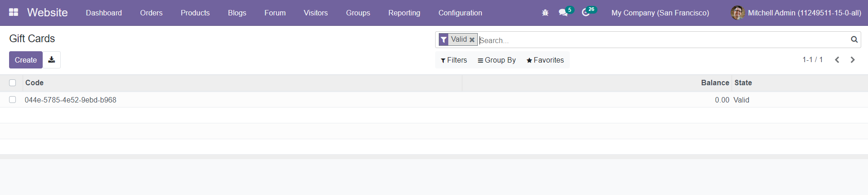868x195 pixels.
Task: Click the Gift Cards breadcrumb title
Action: [32, 39]
